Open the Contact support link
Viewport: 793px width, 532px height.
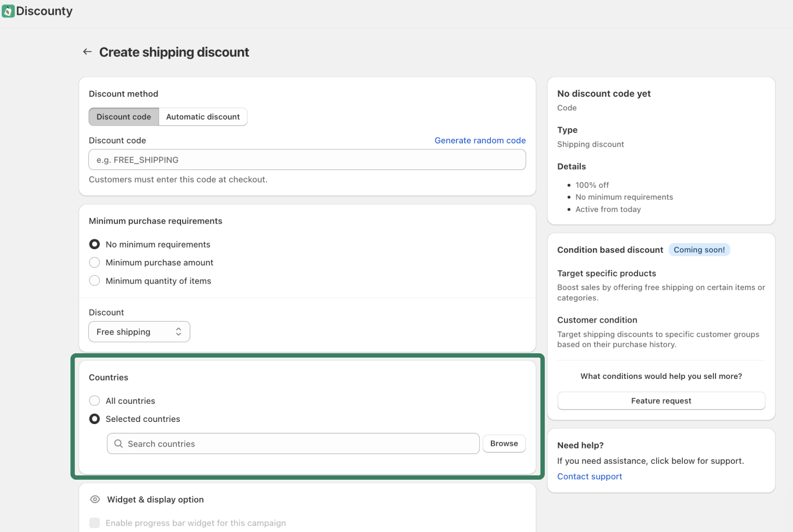(590, 476)
